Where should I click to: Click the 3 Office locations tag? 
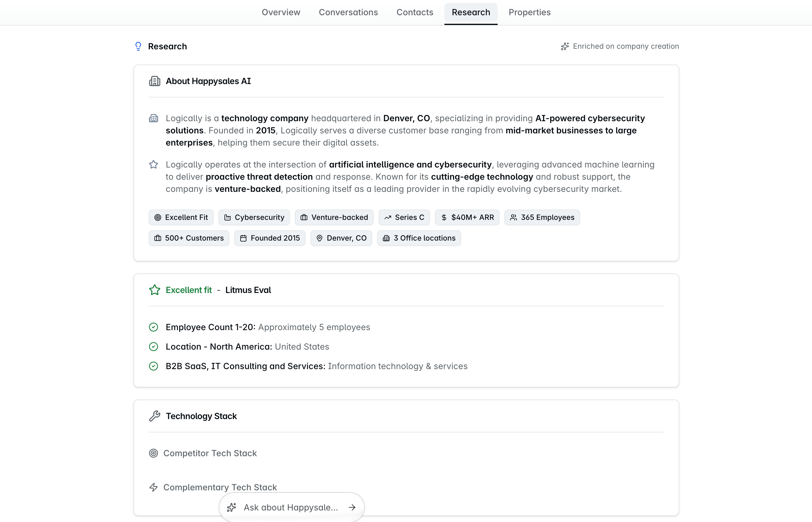(x=419, y=238)
